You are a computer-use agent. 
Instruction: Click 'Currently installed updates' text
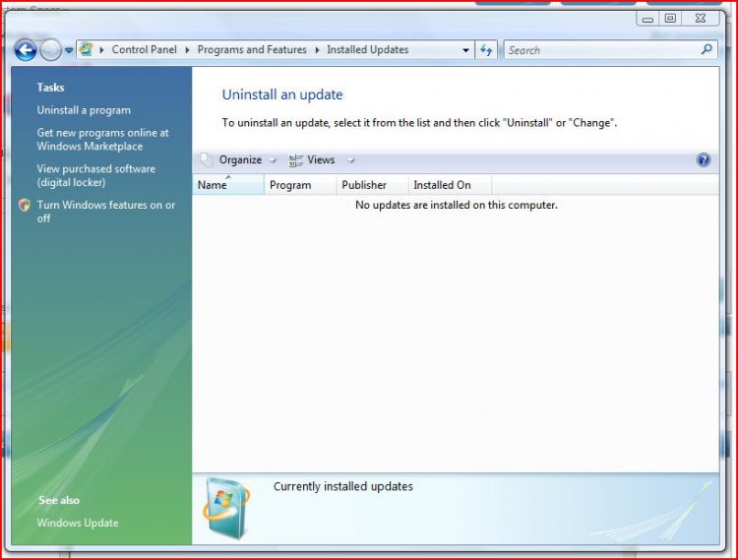click(343, 486)
